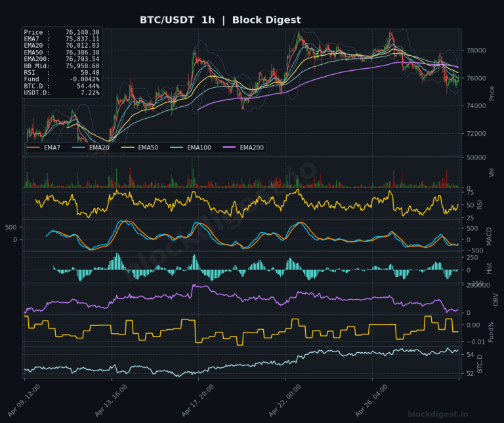Click the Apr 13, 16:00 date label

pos(111,401)
